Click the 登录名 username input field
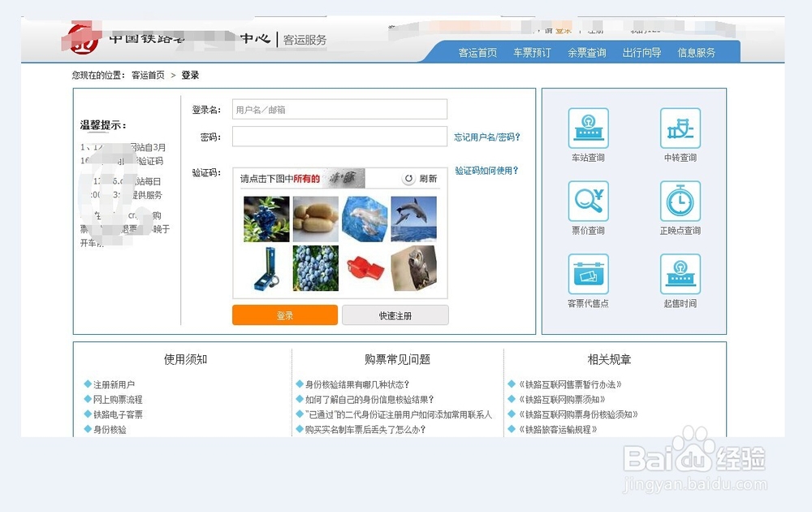812x512 pixels. (339, 109)
